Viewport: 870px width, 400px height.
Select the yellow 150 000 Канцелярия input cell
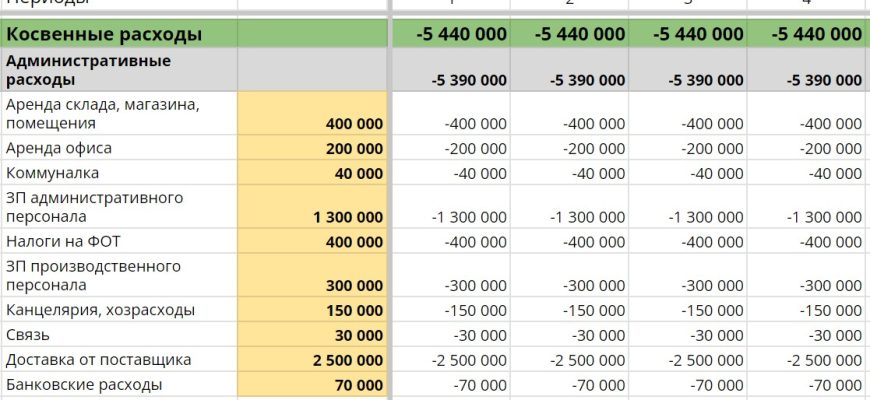[x=312, y=310]
